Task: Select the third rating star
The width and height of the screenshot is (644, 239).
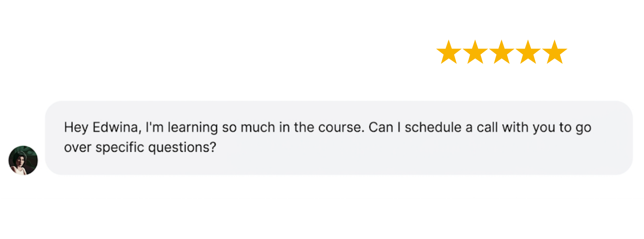Action: [x=502, y=53]
